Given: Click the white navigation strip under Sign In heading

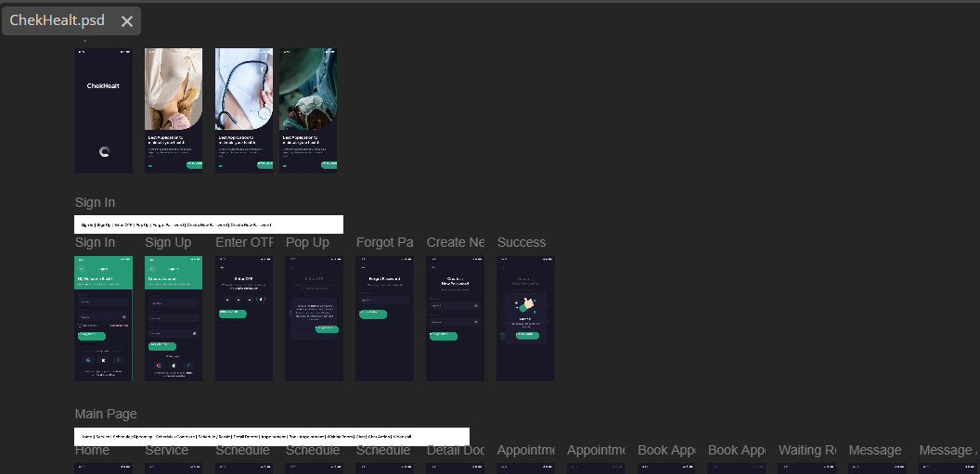Looking at the screenshot, I should coord(209,224).
